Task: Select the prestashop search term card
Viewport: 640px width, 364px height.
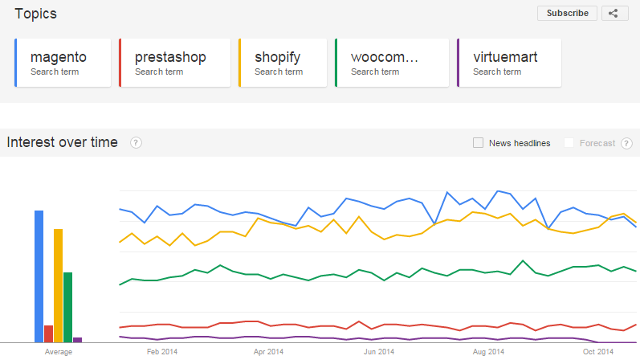Action: 175,63
